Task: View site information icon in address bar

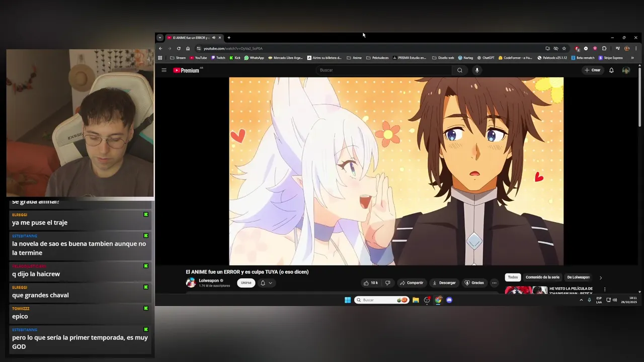Action: [199, 48]
